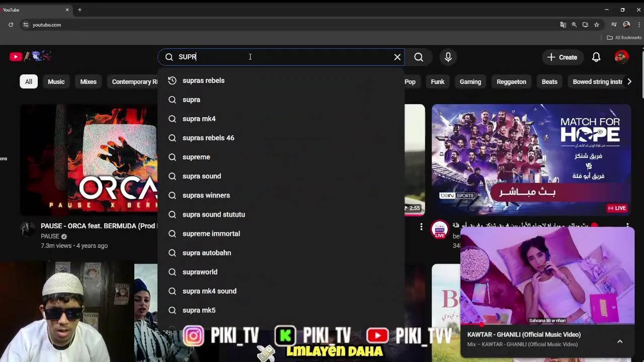The image size is (644, 362).
Task: Select the 'supra sound' suggestion
Action: (281, 176)
